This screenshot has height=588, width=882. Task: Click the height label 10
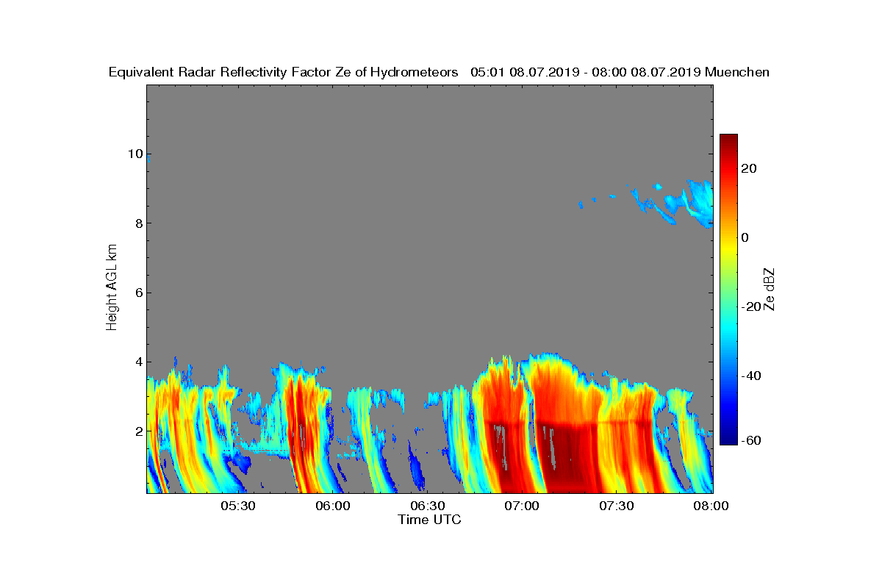coord(134,154)
